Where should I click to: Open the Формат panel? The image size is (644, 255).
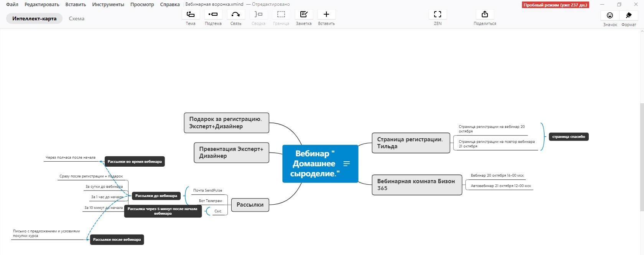pos(628,15)
